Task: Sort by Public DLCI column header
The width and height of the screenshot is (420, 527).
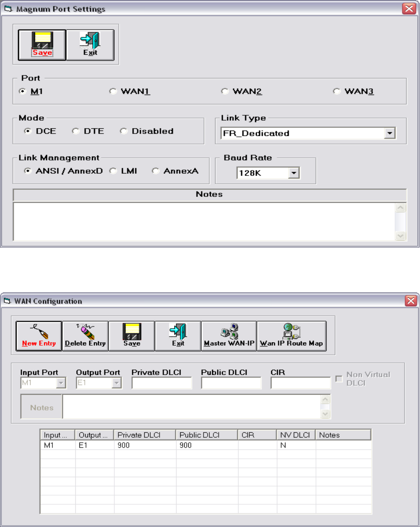Action: click(207, 435)
